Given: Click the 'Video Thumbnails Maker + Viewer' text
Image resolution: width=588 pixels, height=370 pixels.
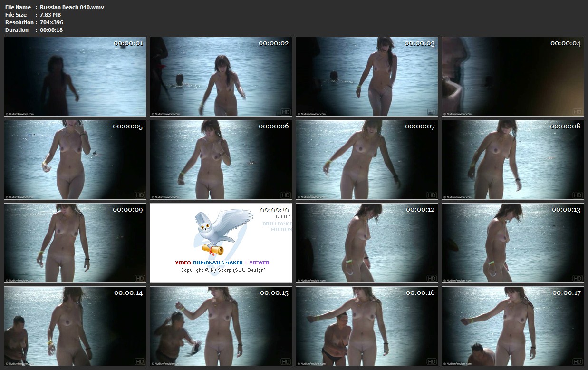Looking at the screenshot, I should pyautogui.click(x=222, y=263).
